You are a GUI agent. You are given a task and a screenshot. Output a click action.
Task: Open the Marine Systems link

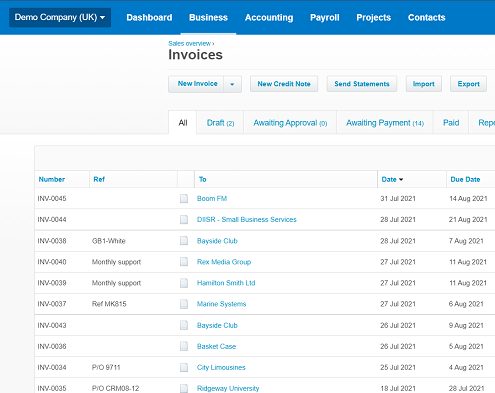tap(222, 304)
